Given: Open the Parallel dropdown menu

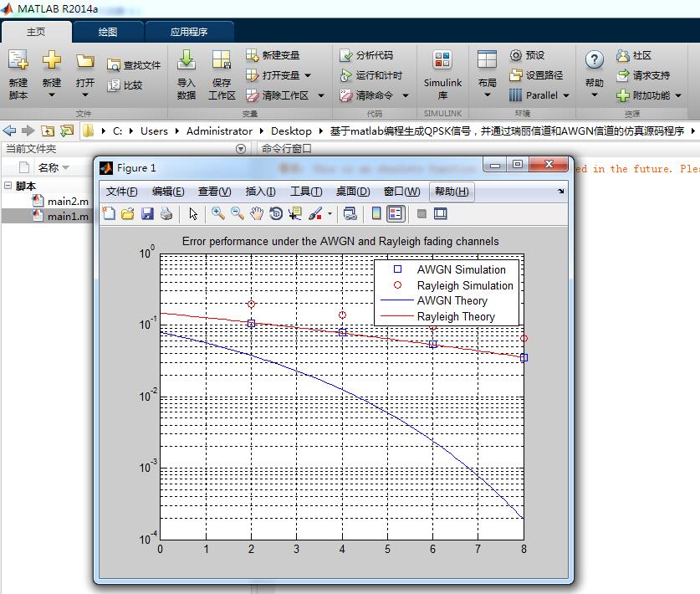Looking at the screenshot, I should pyautogui.click(x=539, y=95).
